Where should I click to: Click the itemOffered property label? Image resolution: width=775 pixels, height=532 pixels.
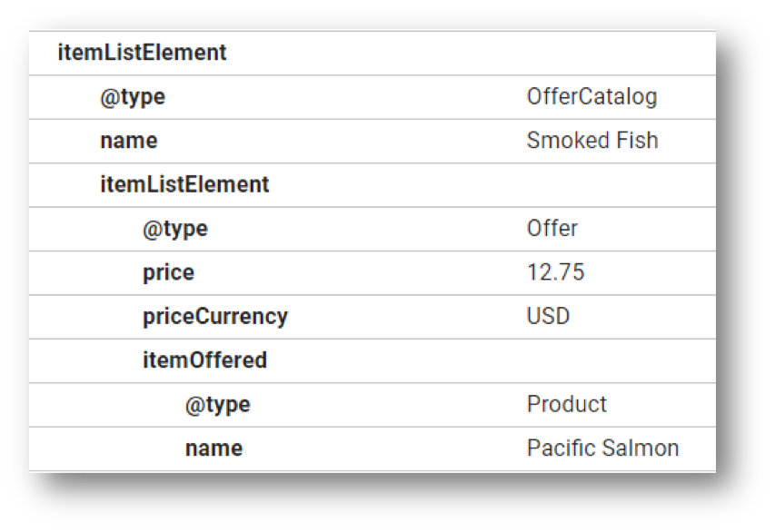tap(204, 360)
